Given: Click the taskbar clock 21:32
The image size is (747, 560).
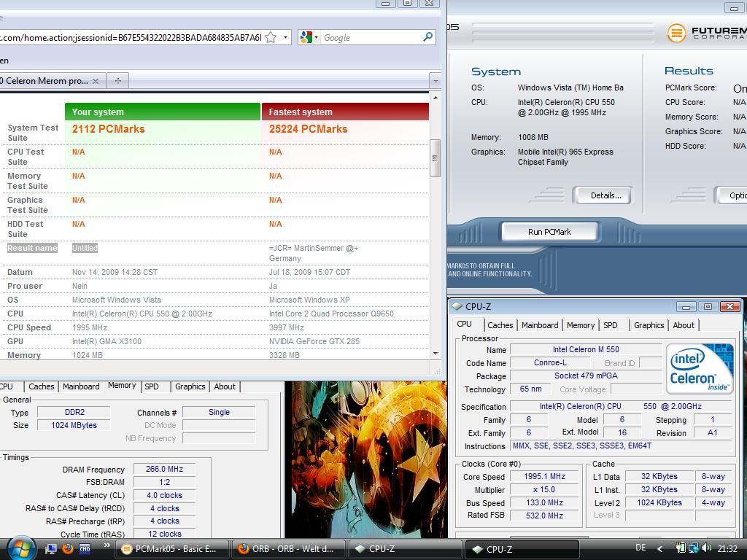Looking at the screenshot, I should pyautogui.click(x=727, y=549).
